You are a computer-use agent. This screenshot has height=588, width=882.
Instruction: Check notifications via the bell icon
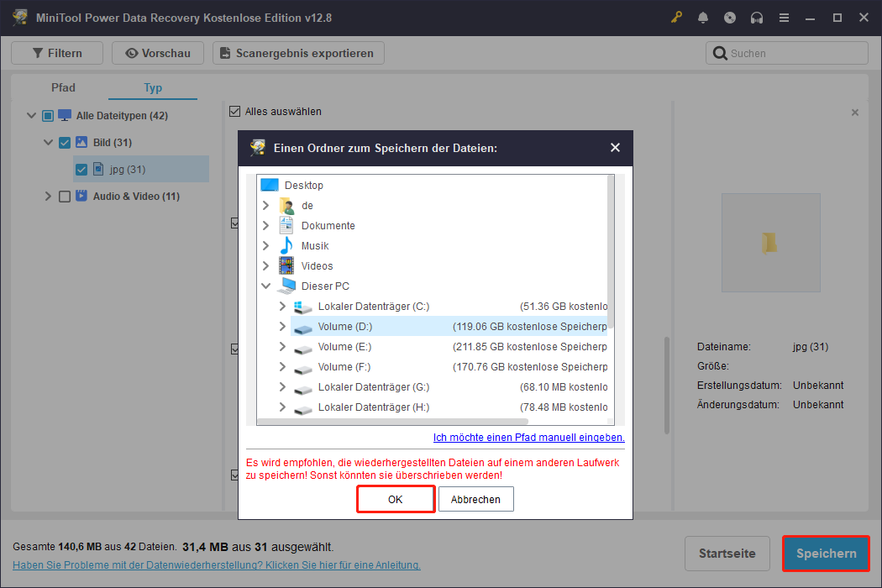pyautogui.click(x=703, y=17)
